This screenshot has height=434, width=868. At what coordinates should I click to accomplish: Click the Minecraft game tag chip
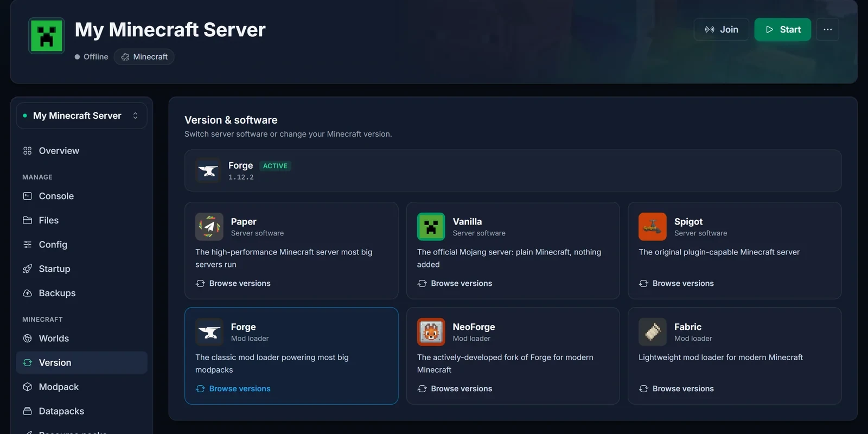[144, 57]
